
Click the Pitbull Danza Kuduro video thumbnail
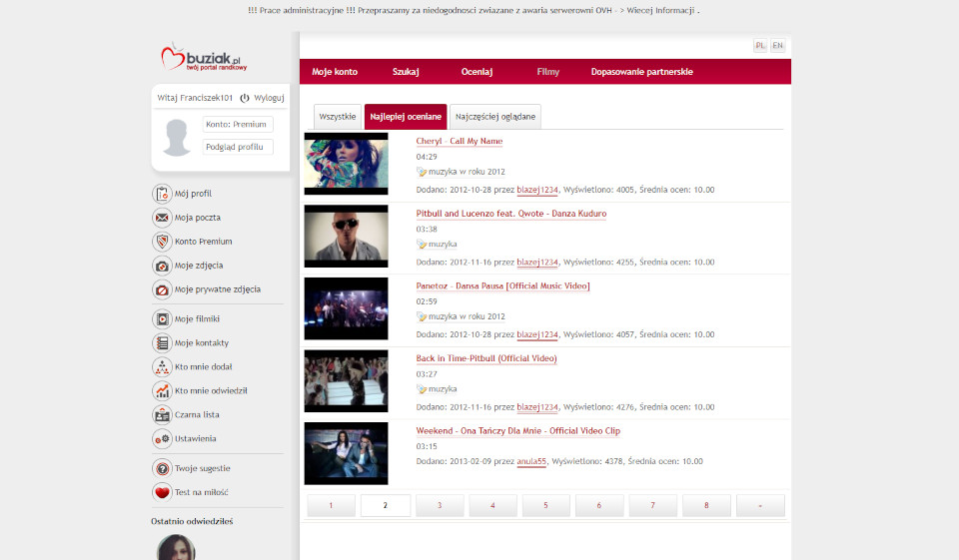(346, 236)
